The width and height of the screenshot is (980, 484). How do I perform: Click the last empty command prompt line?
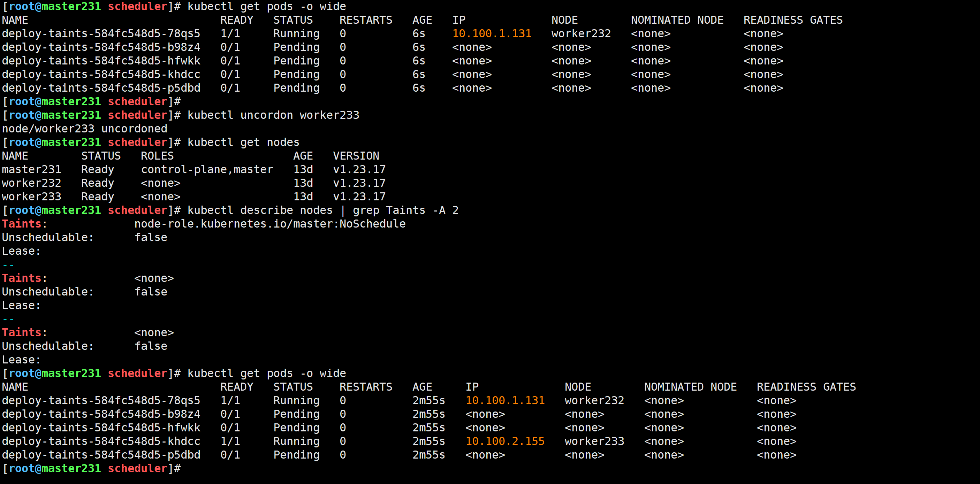[x=91, y=468]
